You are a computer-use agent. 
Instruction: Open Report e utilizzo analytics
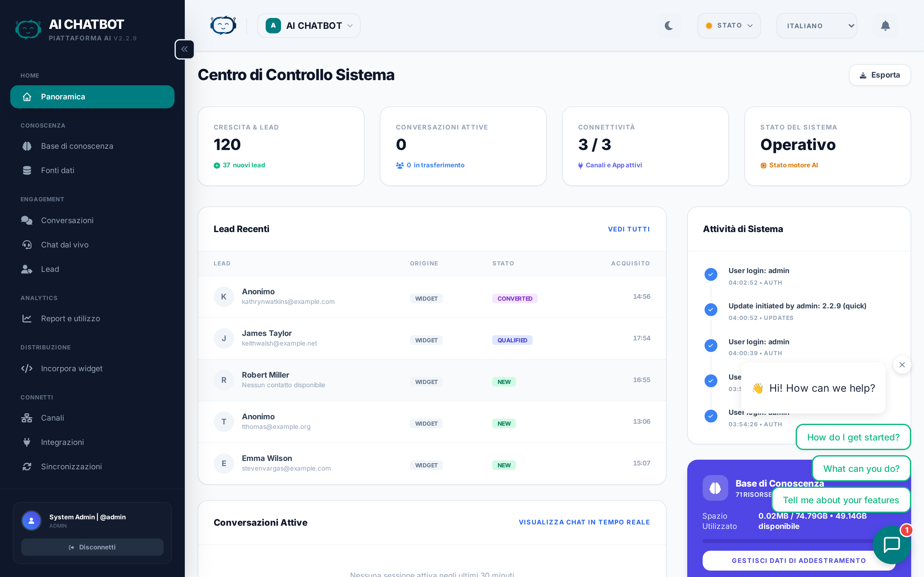pos(70,319)
